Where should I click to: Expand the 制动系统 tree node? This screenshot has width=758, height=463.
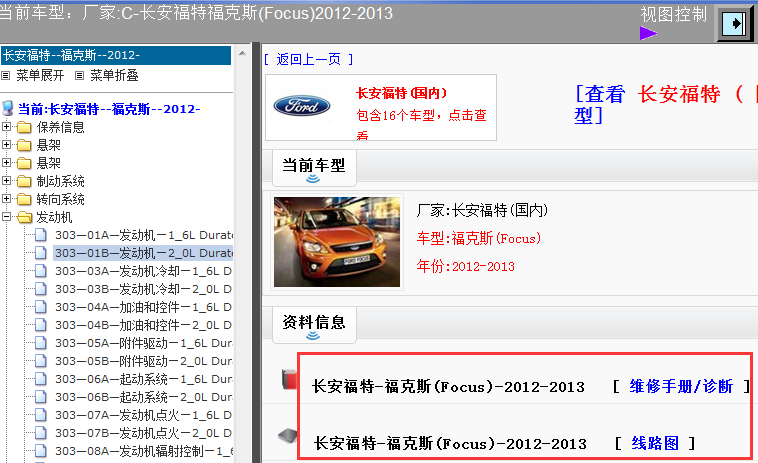click(6, 181)
